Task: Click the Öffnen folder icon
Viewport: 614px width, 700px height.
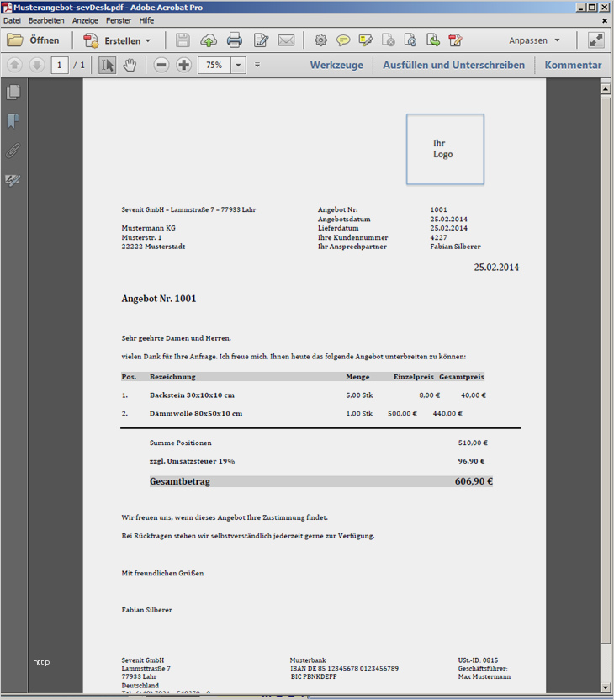Action: tap(15, 40)
